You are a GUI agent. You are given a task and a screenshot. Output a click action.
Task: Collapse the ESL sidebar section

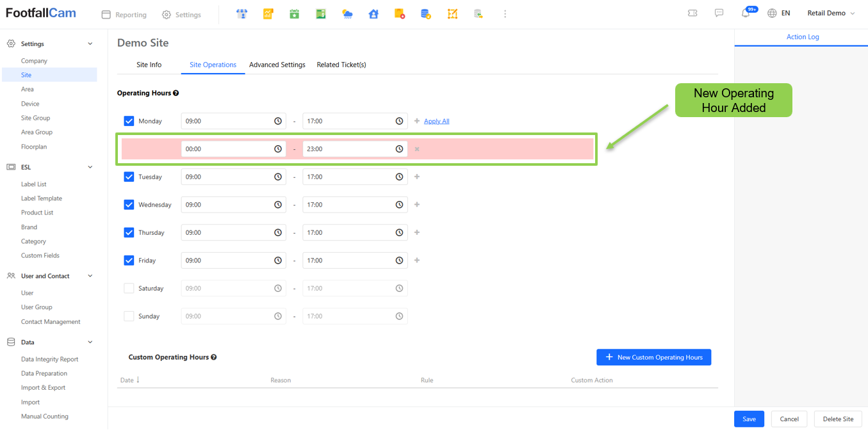[x=90, y=167]
